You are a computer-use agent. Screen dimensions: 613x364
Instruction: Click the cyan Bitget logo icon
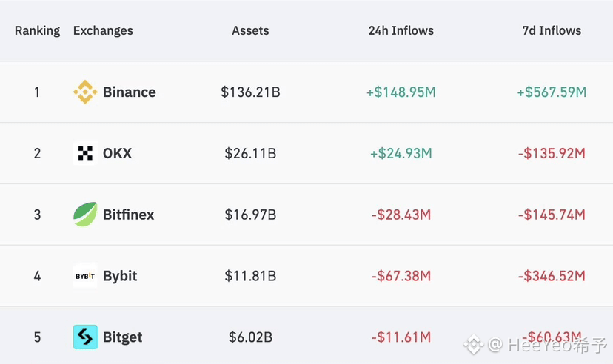pos(85,337)
